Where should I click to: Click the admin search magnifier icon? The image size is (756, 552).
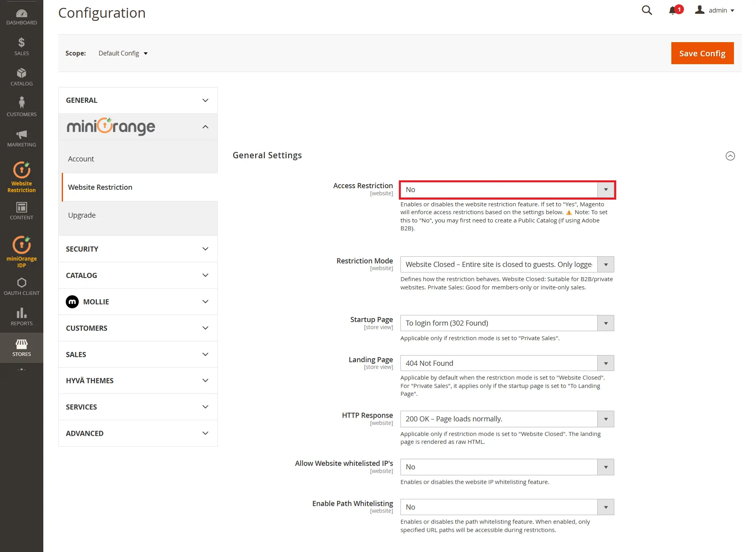(x=647, y=10)
